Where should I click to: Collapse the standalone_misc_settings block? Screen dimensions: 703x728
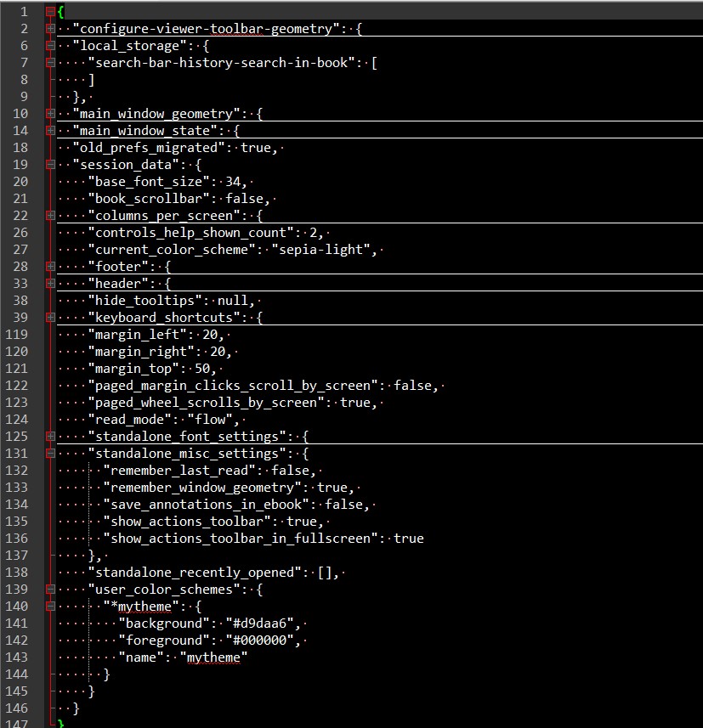coord(51,454)
